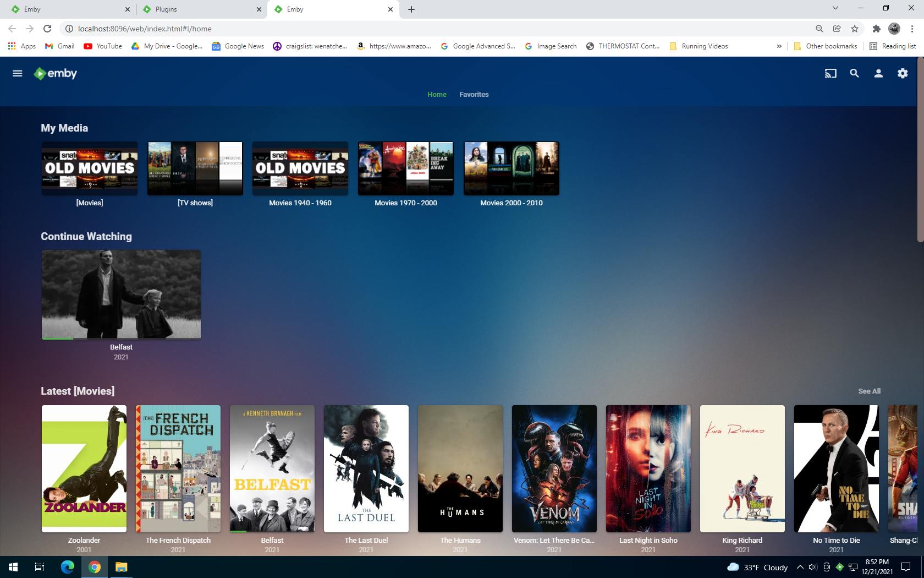Click See All for Latest Movies
The width and height of the screenshot is (924, 578).
pyautogui.click(x=869, y=391)
